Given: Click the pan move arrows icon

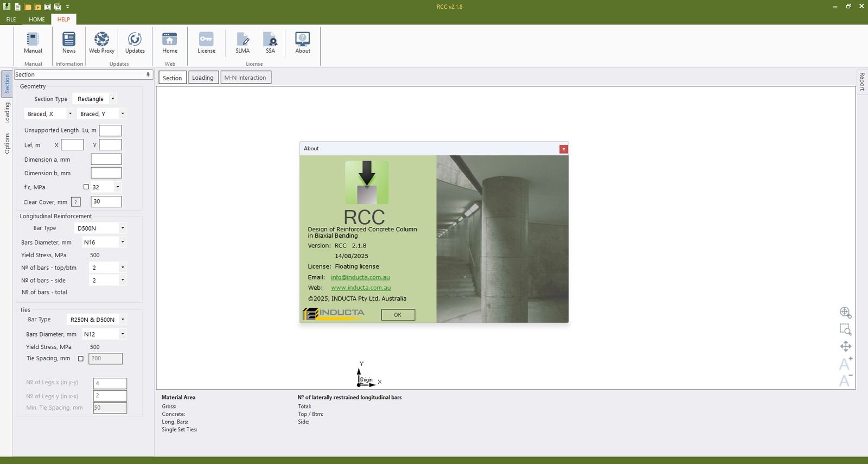Looking at the screenshot, I should click(x=845, y=346).
